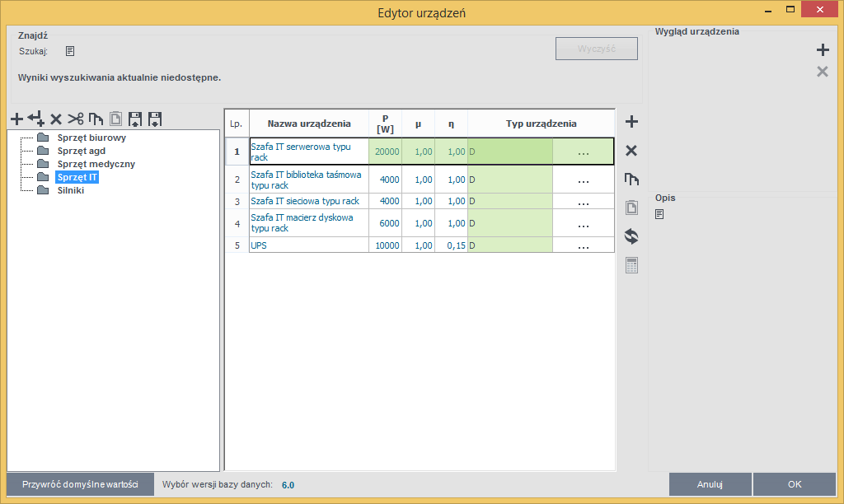The height and width of the screenshot is (504, 844).
Task: Click the µ value in row 1
Action: (418, 152)
